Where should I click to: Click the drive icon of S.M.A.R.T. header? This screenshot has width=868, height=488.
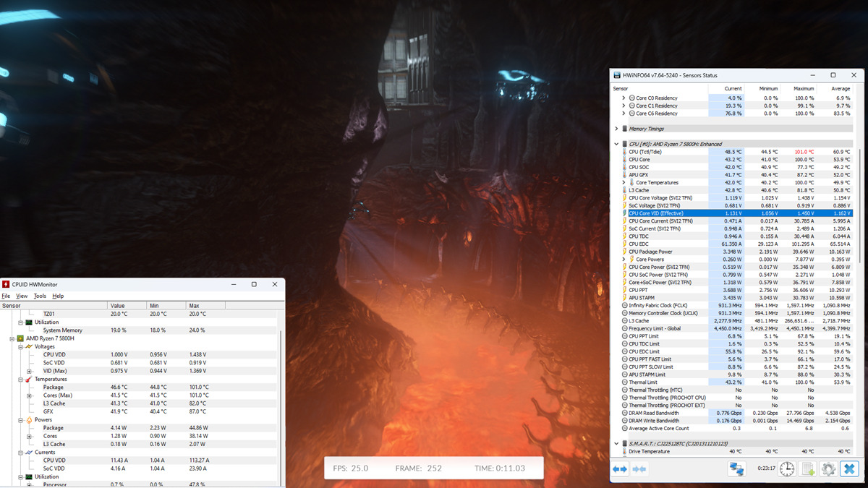[x=625, y=443]
